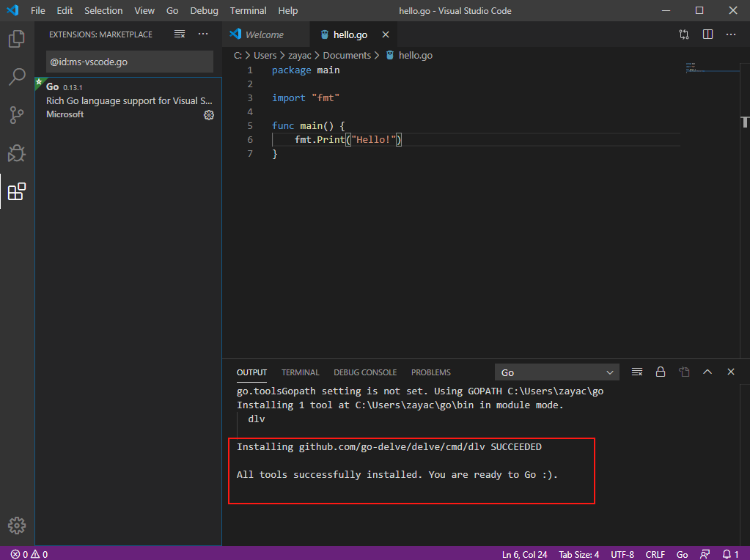This screenshot has width=750, height=560.
Task: Clear the output panel
Action: point(637,372)
